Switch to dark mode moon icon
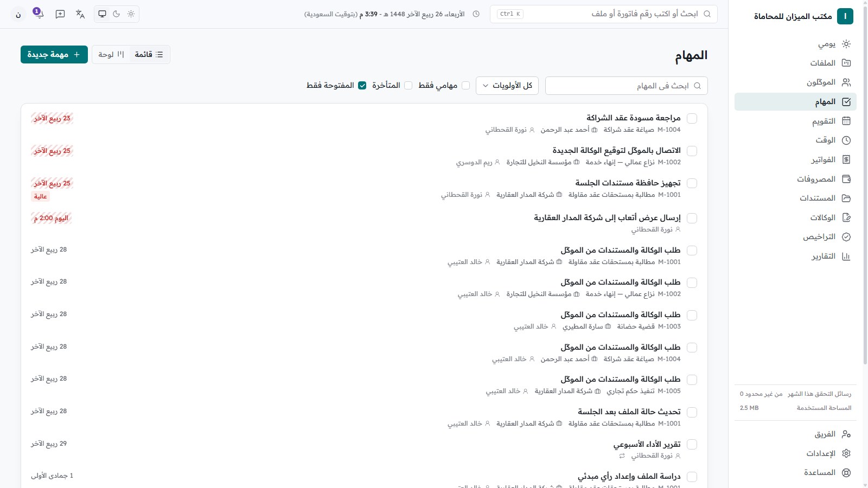The width and height of the screenshot is (868, 488). (x=117, y=14)
